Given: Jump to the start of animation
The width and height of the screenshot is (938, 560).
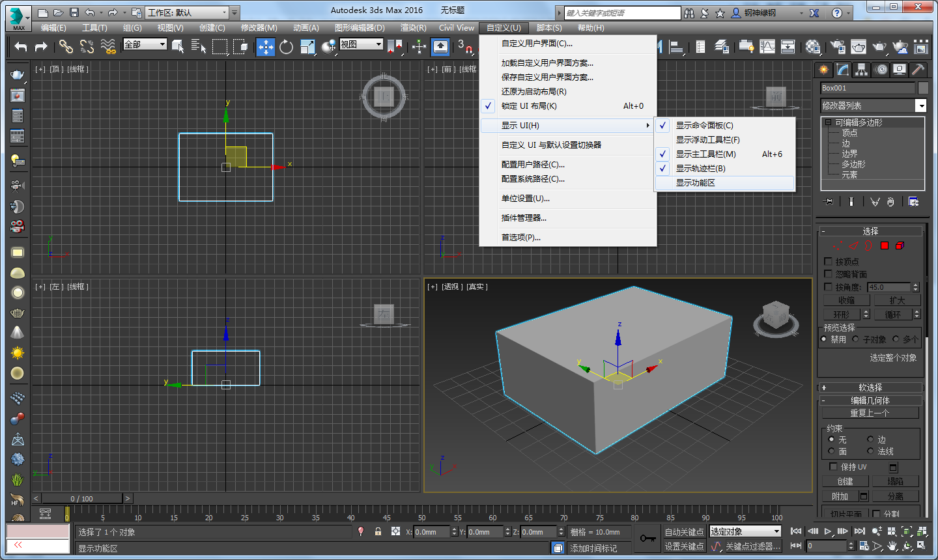Looking at the screenshot, I should pos(796,531).
